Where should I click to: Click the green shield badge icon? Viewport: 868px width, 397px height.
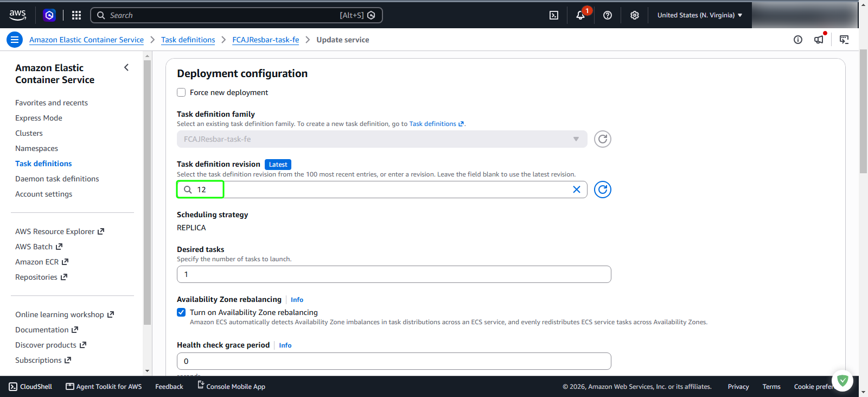click(843, 381)
